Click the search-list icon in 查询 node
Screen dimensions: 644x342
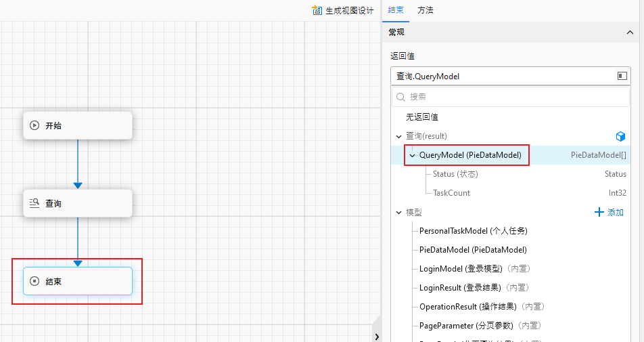34,203
